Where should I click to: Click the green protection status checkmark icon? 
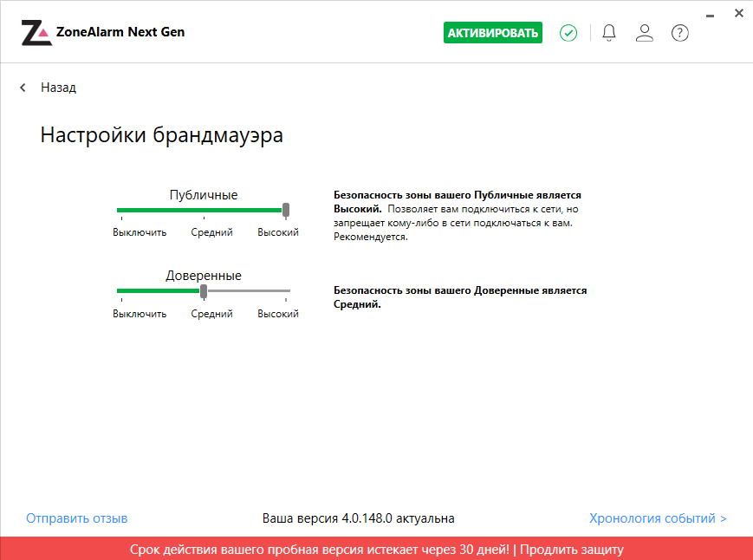(568, 33)
